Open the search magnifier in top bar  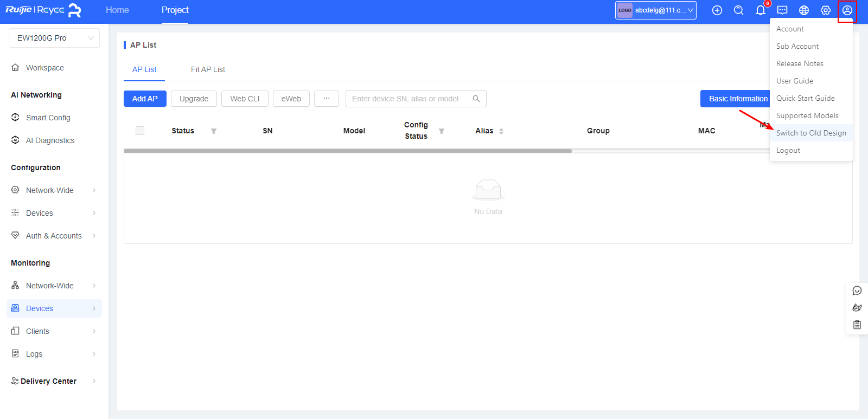click(x=738, y=10)
